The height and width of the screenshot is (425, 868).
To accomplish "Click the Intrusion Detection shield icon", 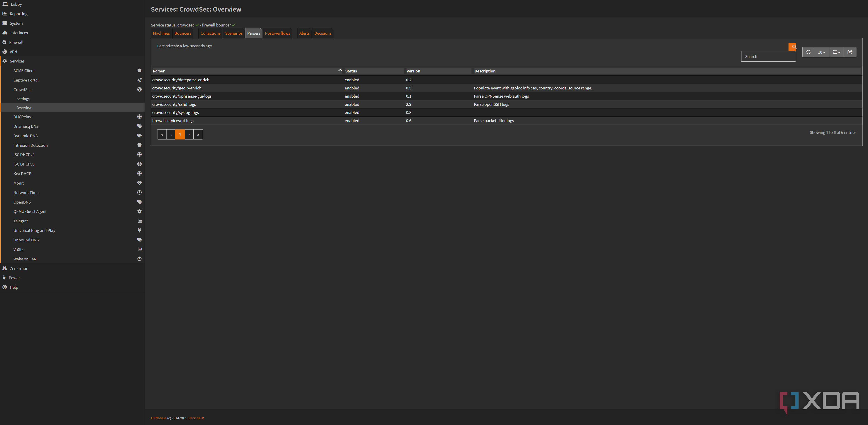I will pyautogui.click(x=140, y=145).
